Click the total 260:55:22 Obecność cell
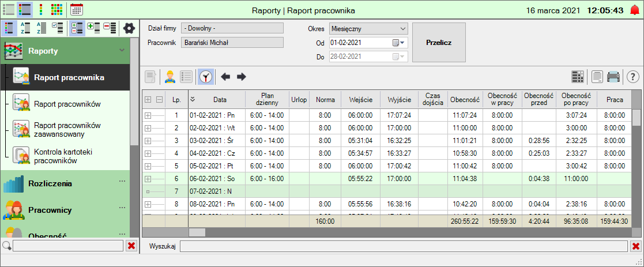The height and width of the screenshot is (267, 644). click(x=465, y=221)
